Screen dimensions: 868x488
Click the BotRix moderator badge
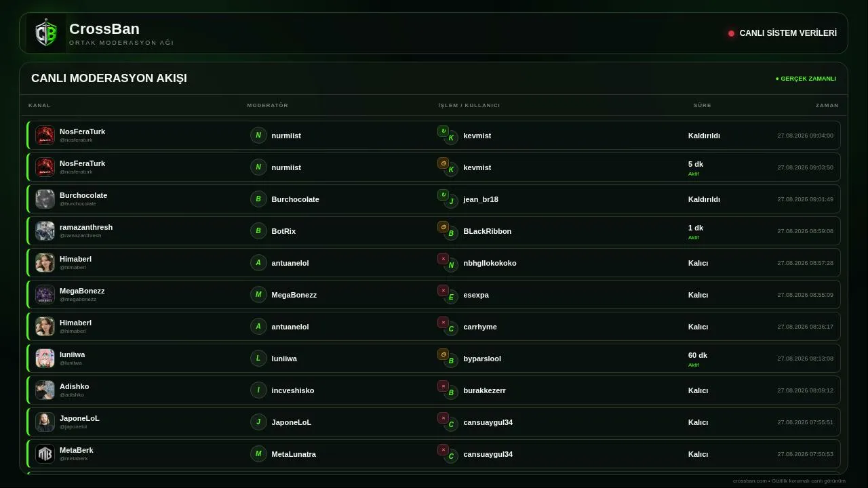tap(258, 231)
